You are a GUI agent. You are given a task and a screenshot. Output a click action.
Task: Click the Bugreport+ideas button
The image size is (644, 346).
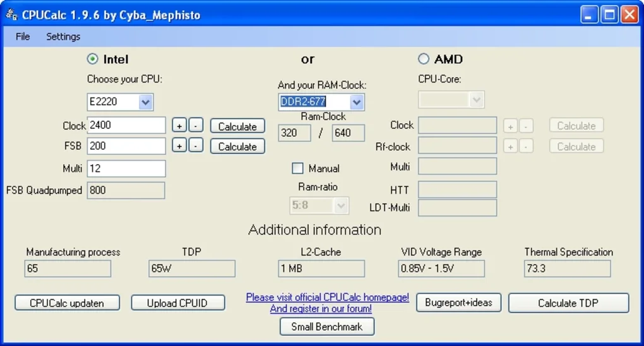(x=458, y=302)
